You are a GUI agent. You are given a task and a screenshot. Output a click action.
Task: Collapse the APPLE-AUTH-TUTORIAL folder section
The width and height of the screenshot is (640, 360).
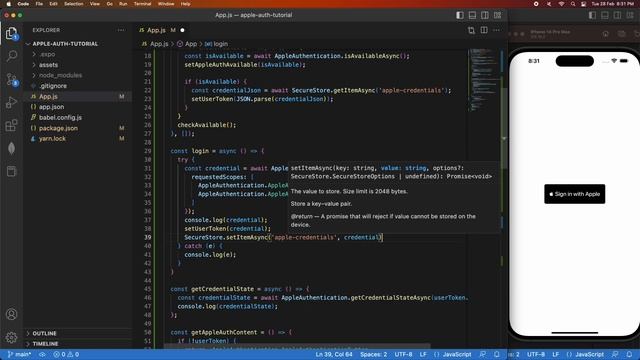64,44
